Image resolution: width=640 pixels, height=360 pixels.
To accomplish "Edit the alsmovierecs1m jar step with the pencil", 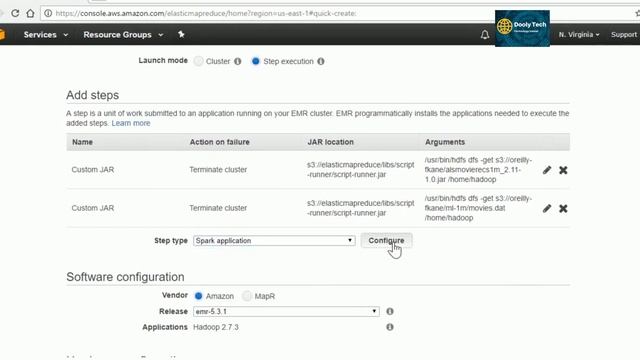I will (x=547, y=170).
